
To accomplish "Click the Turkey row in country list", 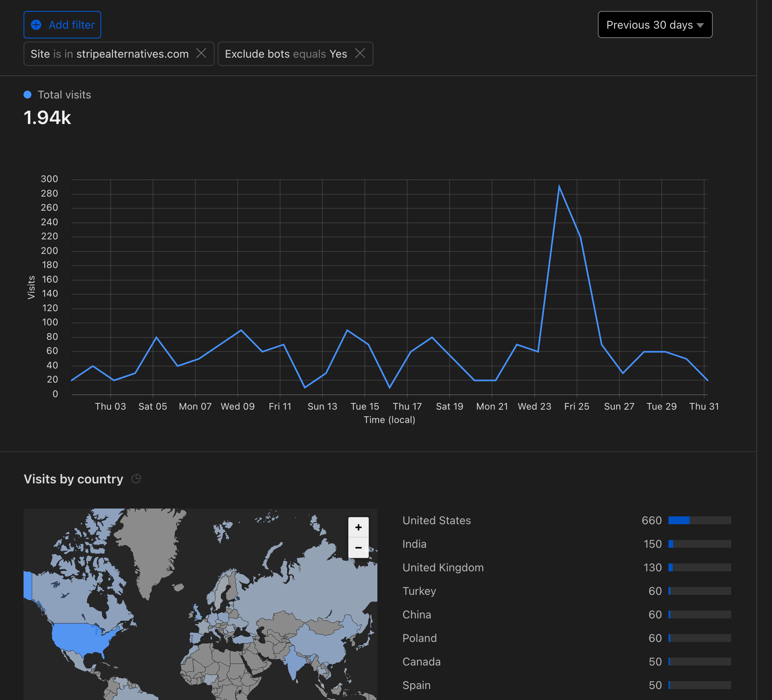I will [419, 591].
